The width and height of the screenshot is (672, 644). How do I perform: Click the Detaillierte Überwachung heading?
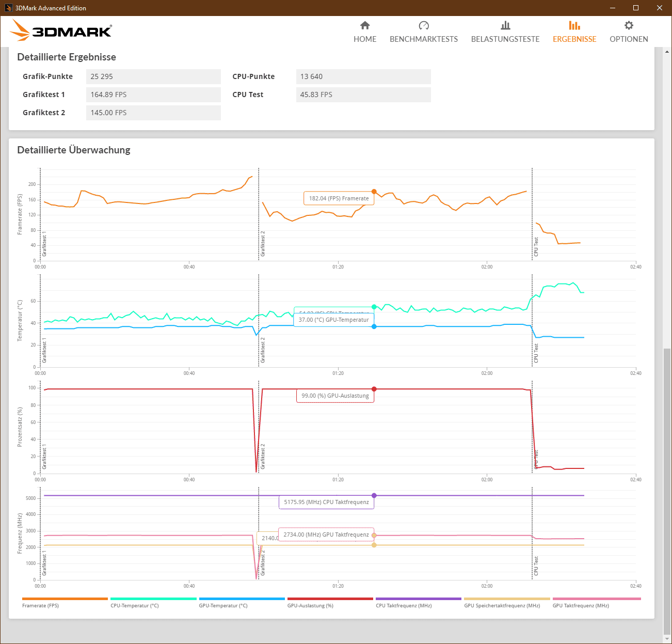point(74,150)
